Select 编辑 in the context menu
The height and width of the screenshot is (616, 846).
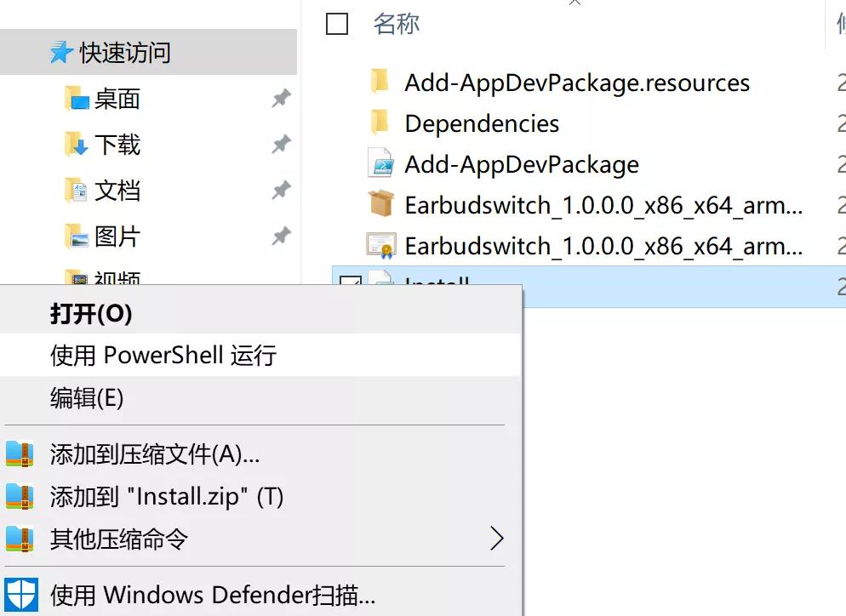click(89, 398)
